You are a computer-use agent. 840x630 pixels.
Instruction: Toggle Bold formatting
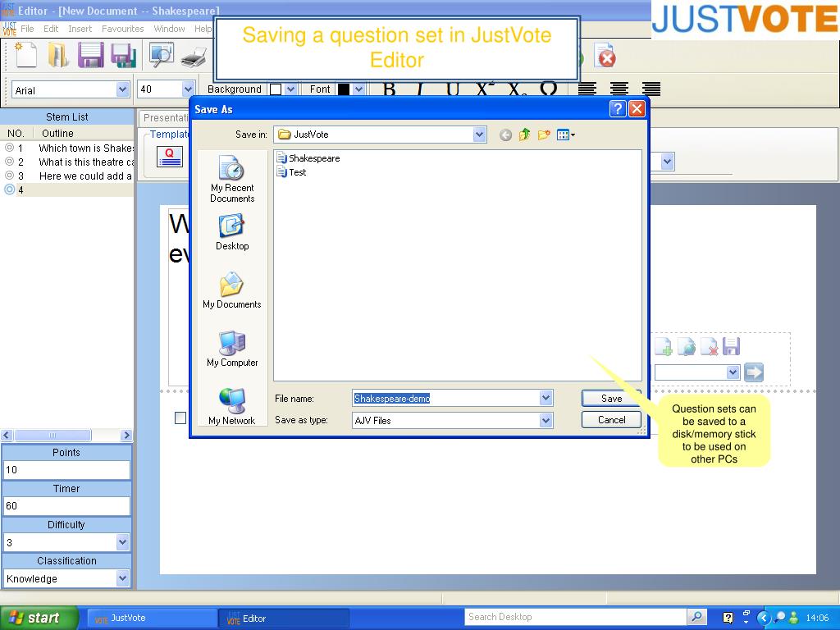pyautogui.click(x=390, y=89)
